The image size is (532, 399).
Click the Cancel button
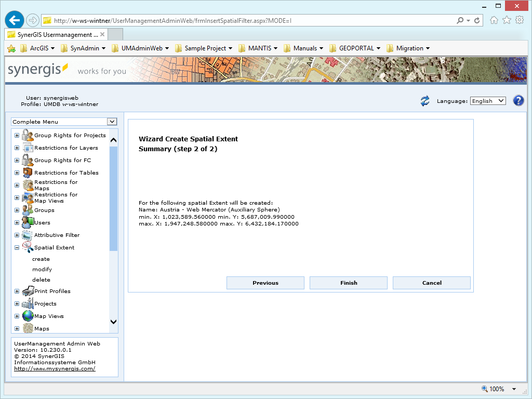pos(431,283)
